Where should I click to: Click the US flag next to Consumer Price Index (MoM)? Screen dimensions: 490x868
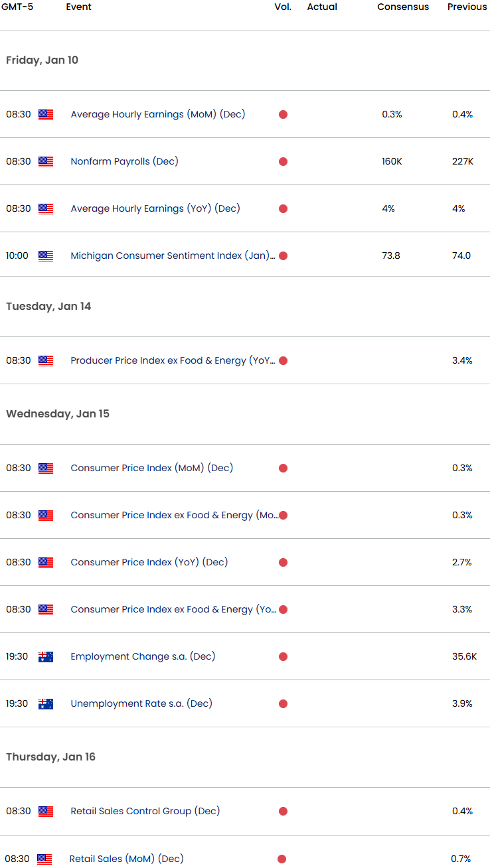point(45,468)
